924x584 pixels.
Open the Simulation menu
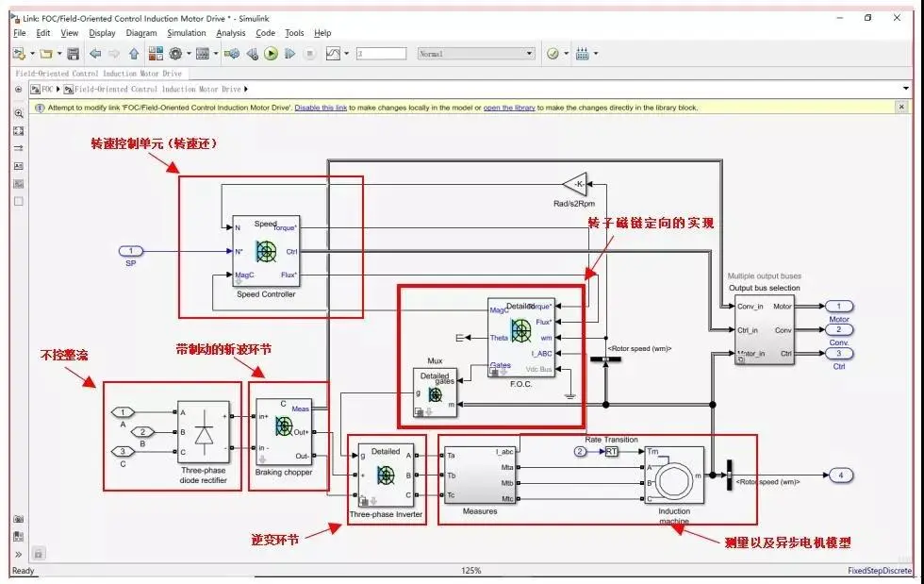pyautogui.click(x=187, y=33)
